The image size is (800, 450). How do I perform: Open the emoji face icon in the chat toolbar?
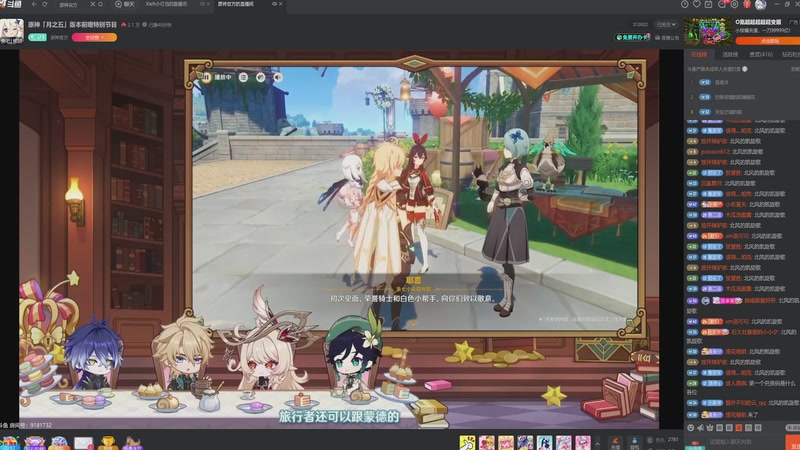[690, 428]
